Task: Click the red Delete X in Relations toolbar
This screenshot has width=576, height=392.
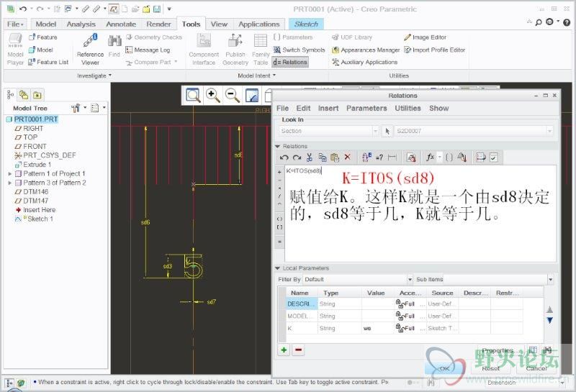Action: (x=348, y=158)
